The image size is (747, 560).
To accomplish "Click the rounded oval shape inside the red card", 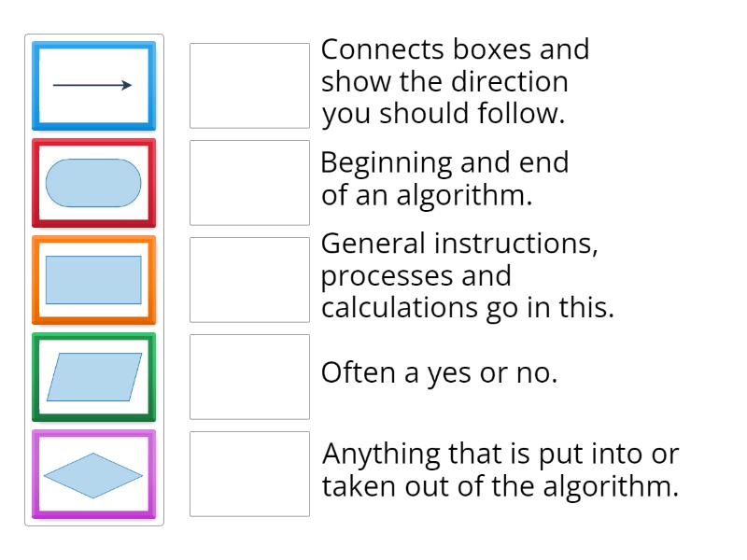I will point(93,183).
